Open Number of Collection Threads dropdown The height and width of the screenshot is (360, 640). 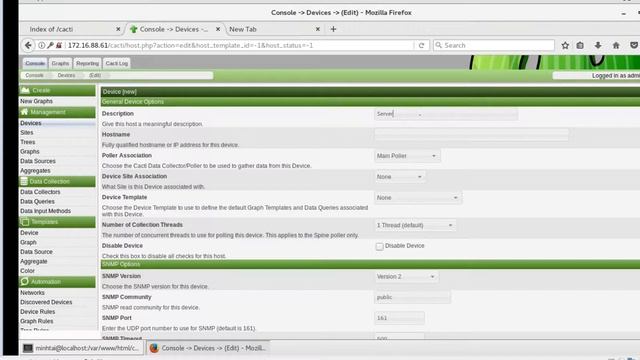tap(415, 225)
